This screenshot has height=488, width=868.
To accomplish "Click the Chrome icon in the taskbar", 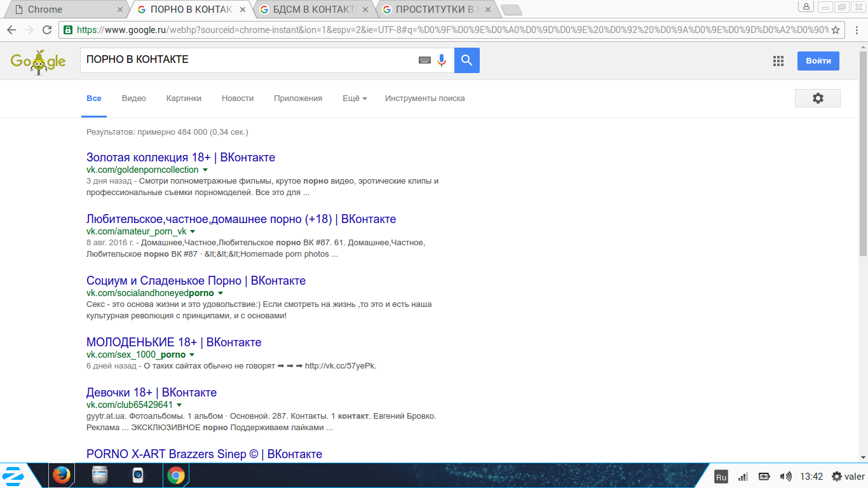I will coord(176,475).
